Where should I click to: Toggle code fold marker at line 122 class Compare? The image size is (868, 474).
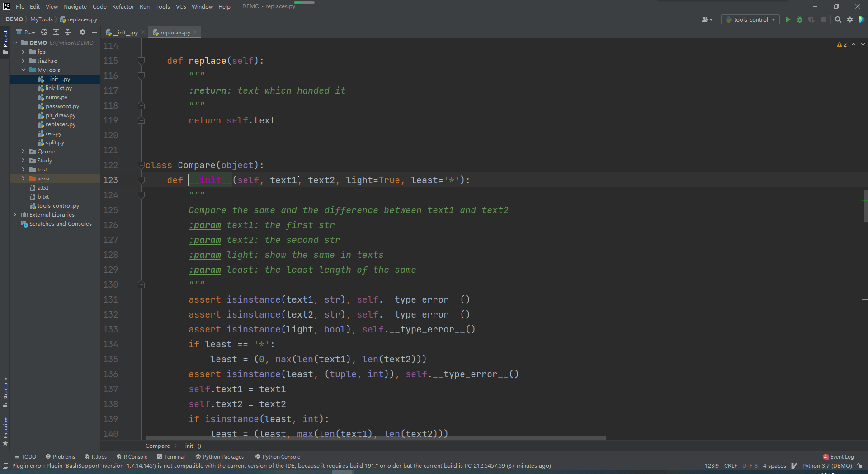pyautogui.click(x=141, y=165)
